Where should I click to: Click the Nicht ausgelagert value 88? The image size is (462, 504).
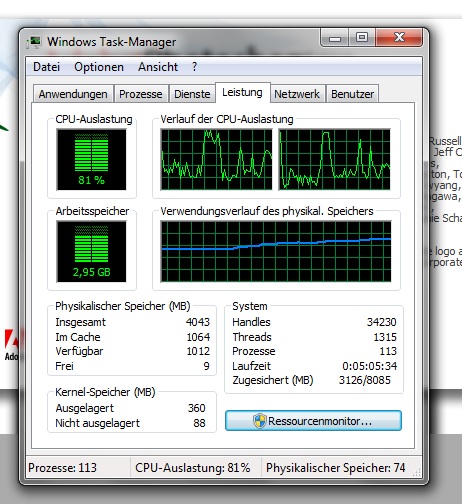(x=199, y=423)
